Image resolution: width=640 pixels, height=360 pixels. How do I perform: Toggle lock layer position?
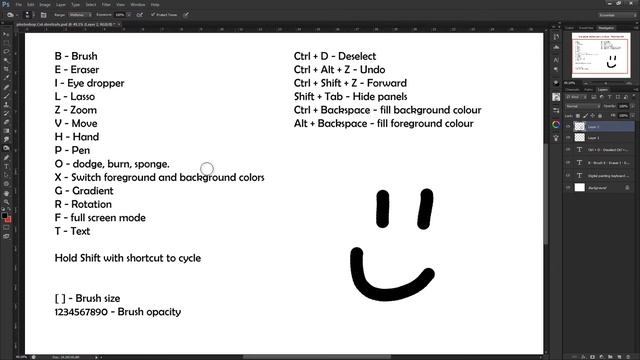click(592, 116)
